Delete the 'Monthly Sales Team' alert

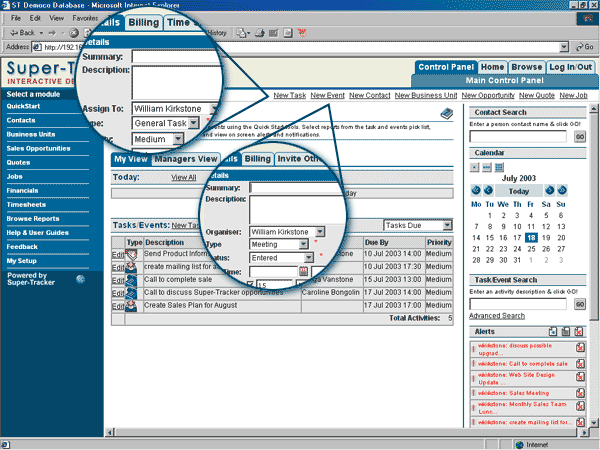coord(580,406)
